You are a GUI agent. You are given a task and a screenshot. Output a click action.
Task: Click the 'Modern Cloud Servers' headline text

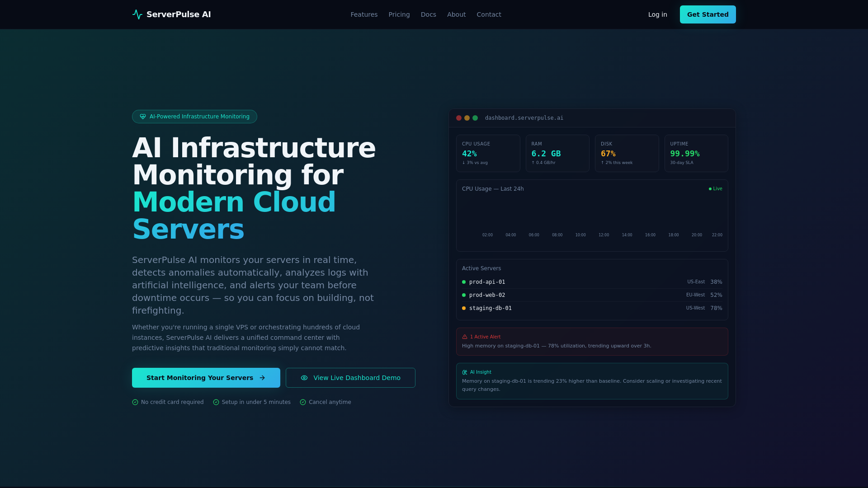click(x=234, y=216)
